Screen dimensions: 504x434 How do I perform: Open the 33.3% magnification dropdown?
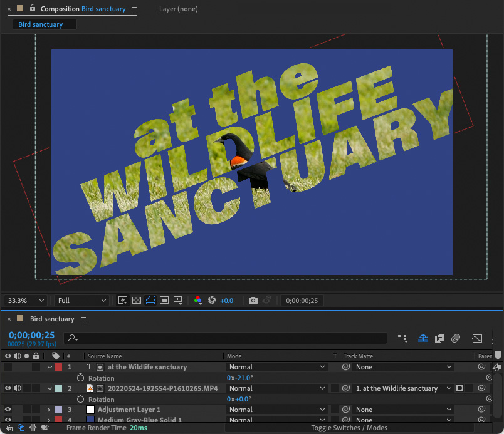click(x=26, y=301)
